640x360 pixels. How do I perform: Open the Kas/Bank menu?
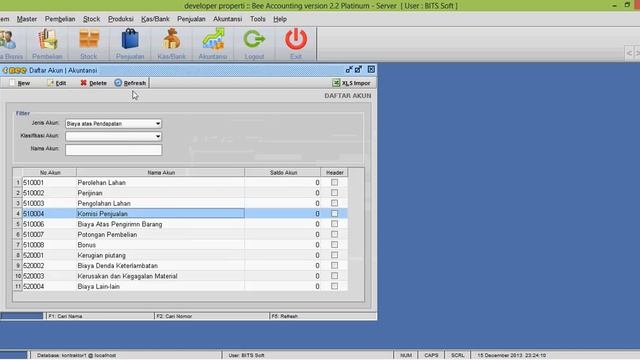(155, 19)
